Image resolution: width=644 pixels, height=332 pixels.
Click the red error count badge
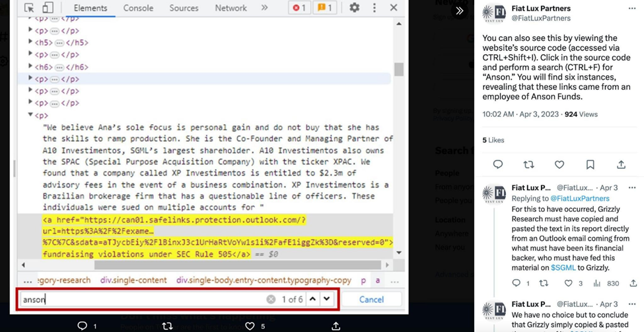(x=300, y=8)
